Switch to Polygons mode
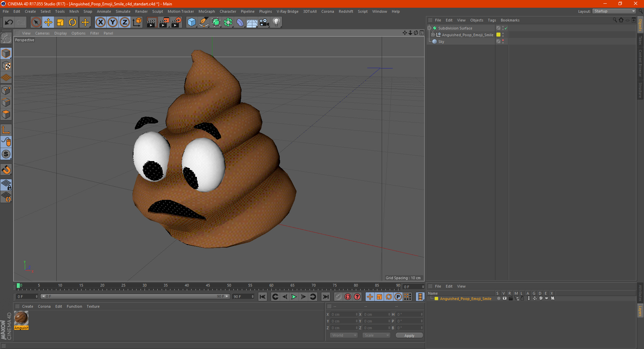This screenshot has height=349, width=644. pos(6,114)
